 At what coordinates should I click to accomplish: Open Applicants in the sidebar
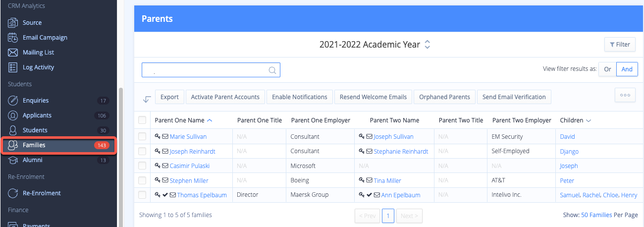tap(37, 115)
